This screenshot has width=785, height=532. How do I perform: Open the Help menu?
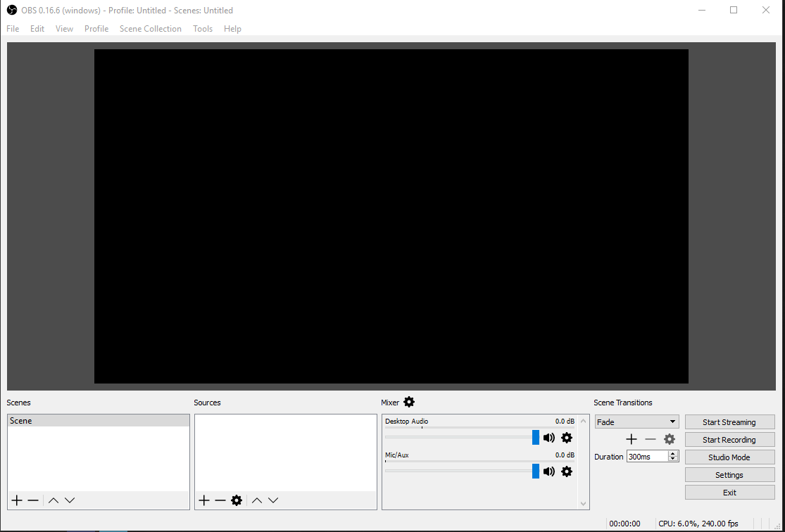click(232, 29)
